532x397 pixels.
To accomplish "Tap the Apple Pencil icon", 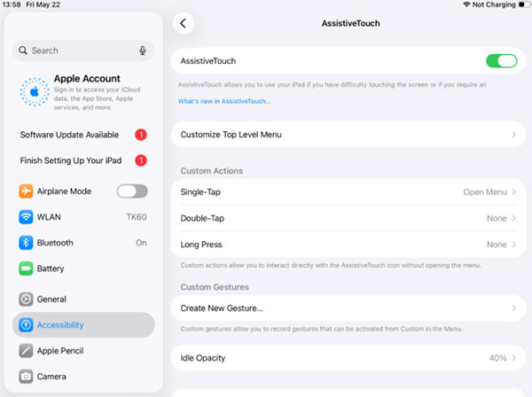I will click(x=26, y=351).
